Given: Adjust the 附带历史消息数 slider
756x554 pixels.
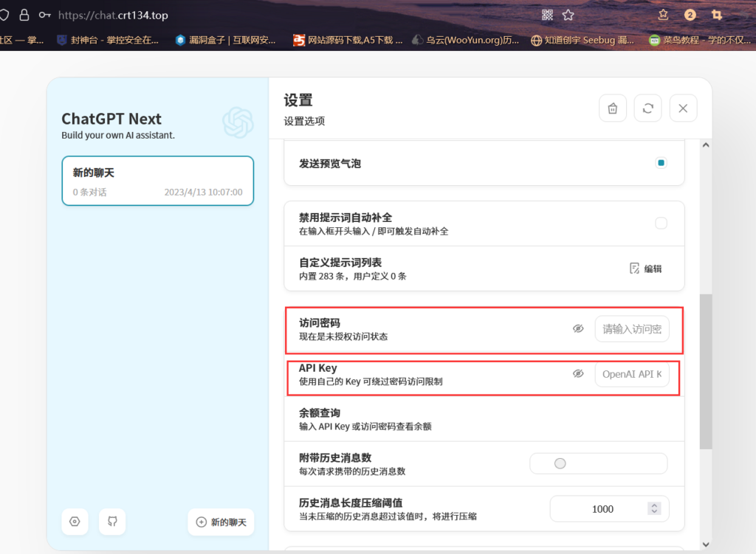Looking at the screenshot, I should (x=560, y=463).
